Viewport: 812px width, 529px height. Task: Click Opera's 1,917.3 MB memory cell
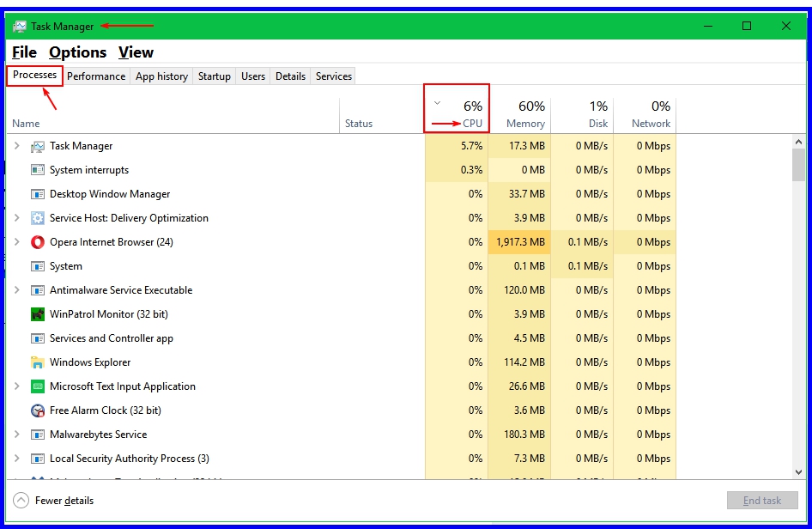[520, 242]
